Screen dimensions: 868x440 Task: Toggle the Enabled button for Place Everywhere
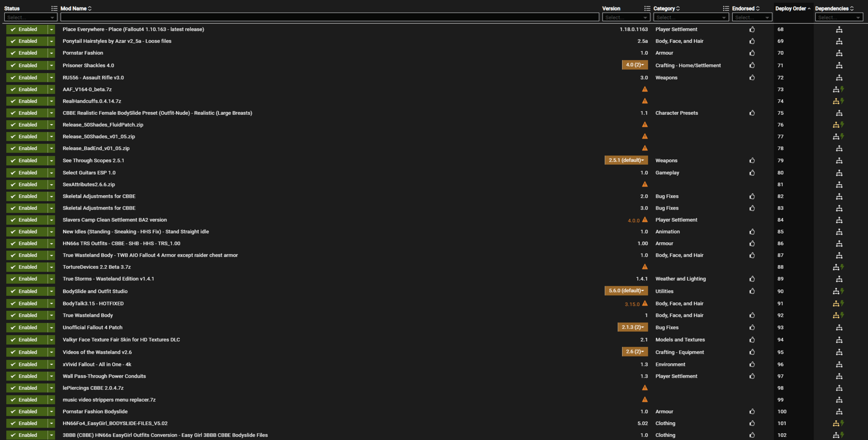coord(27,29)
